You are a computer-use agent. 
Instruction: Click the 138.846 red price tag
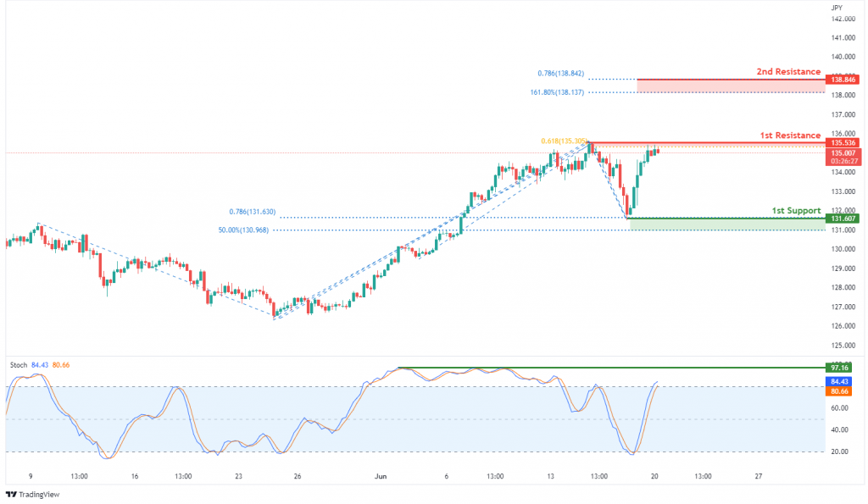tap(843, 80)
